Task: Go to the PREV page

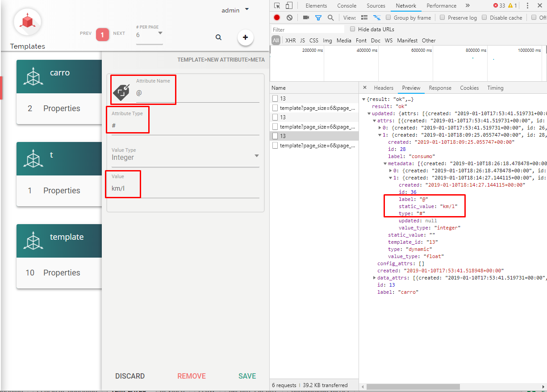Action: click(x=86, y=33)
